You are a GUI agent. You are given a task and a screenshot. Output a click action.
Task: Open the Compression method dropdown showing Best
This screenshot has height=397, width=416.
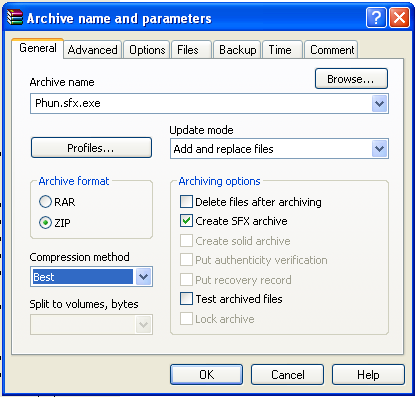91,277
